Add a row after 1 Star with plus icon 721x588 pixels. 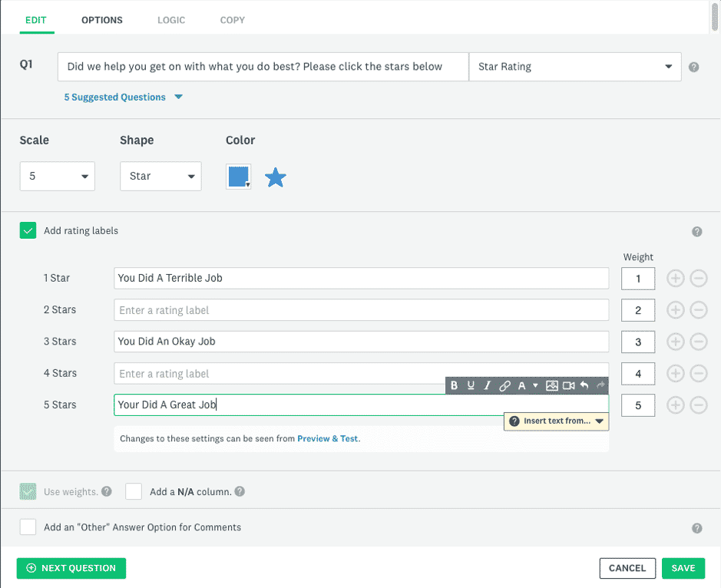[675, 279]
